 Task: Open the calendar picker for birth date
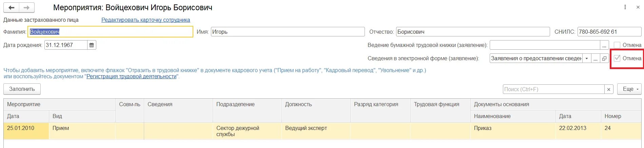click(92, 45)
